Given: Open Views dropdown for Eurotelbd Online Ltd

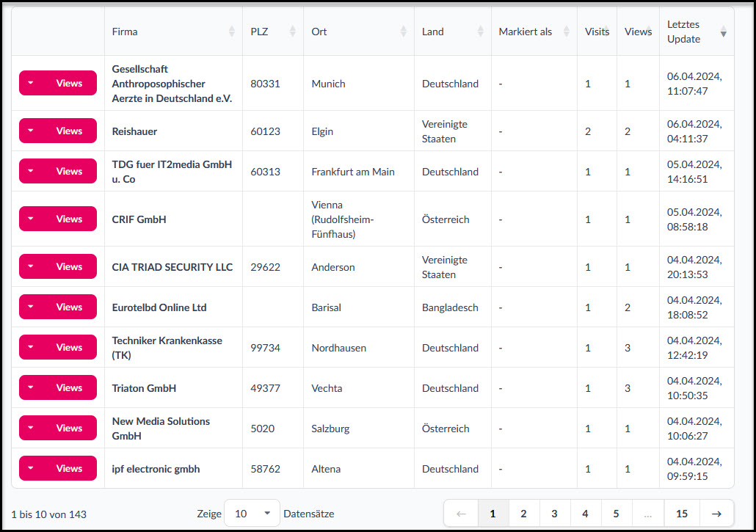Looking at the screenshot, I should coord(58,307).
